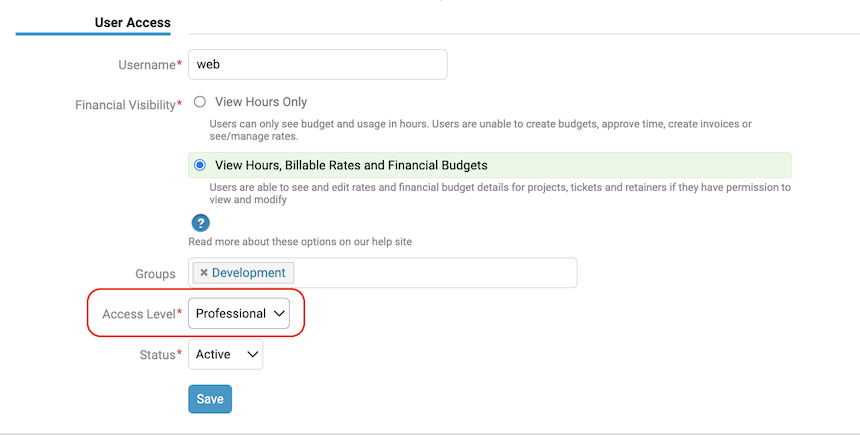This screenshot has height=435, width=860.
Task: Switch to the User Access tab
Action: pos(132,22)
